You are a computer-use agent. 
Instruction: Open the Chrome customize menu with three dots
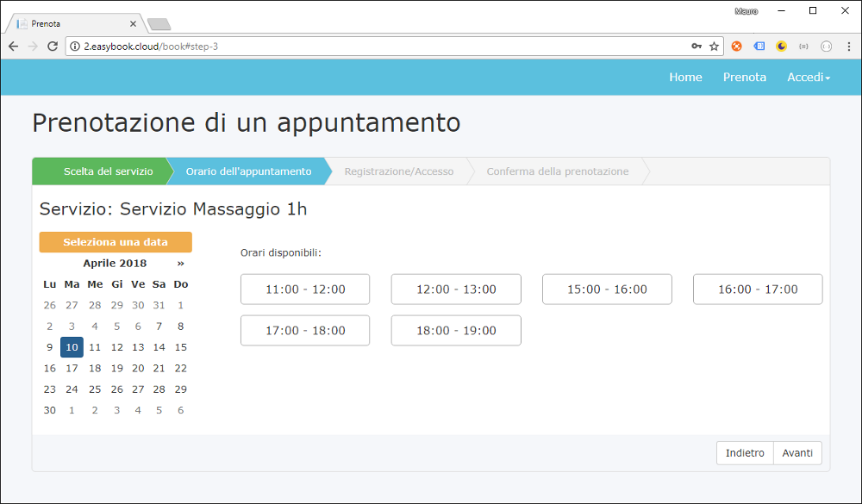click(x=848, y=46)
